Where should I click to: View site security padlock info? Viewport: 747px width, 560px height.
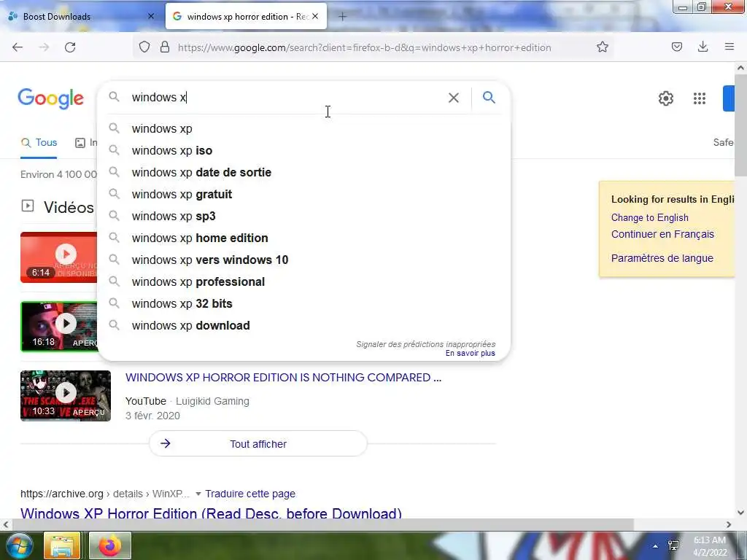tap(165, 47)
